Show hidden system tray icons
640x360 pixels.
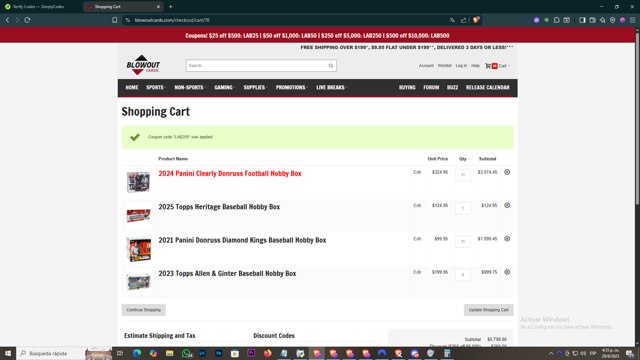(551, 353)
